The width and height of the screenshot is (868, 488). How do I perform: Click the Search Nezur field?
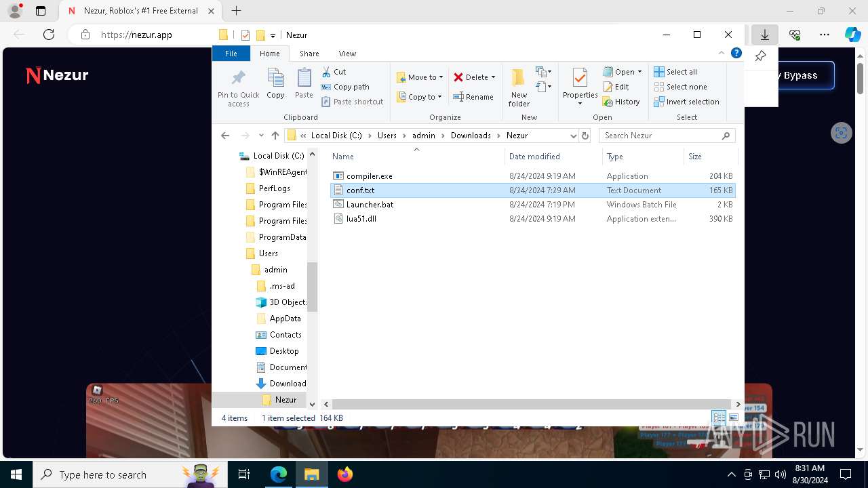(x=667, y=136)
